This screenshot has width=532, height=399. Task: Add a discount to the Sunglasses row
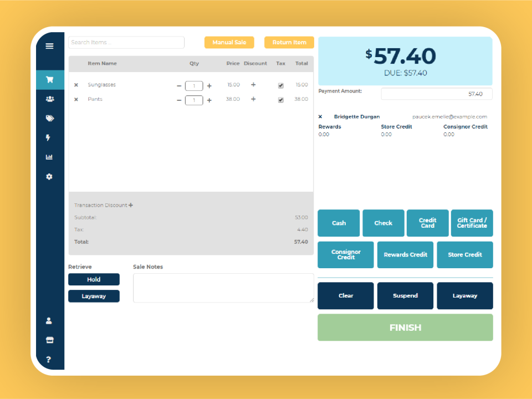pos(253,84)
